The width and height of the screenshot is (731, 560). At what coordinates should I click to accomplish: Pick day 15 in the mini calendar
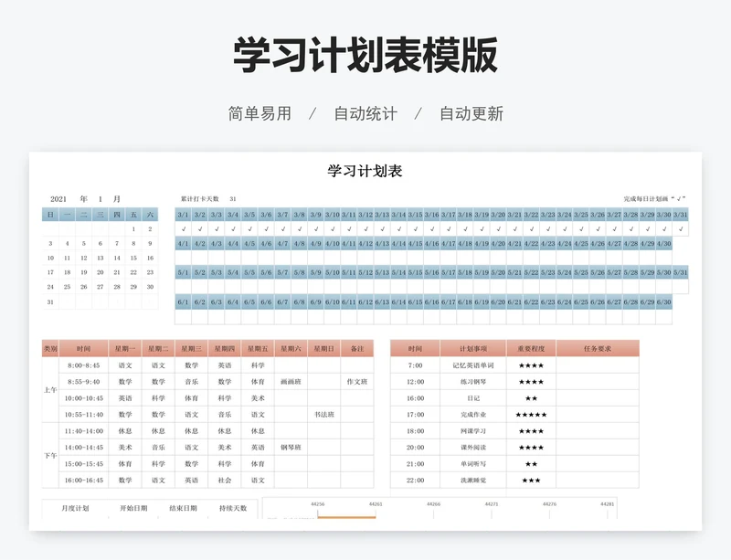133,258
